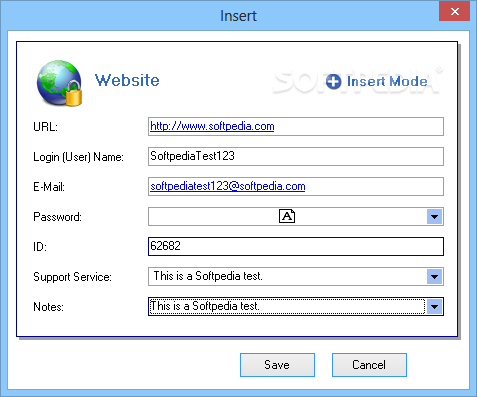Click the Insert title bar text

238,16
